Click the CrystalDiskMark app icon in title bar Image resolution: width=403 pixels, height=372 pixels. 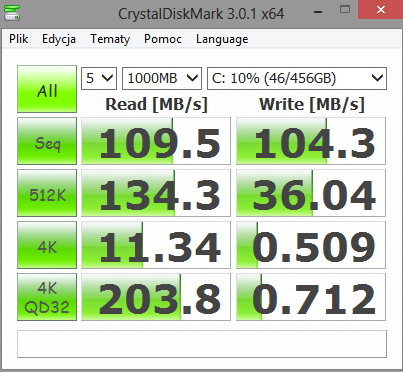[x=12, y=13]
